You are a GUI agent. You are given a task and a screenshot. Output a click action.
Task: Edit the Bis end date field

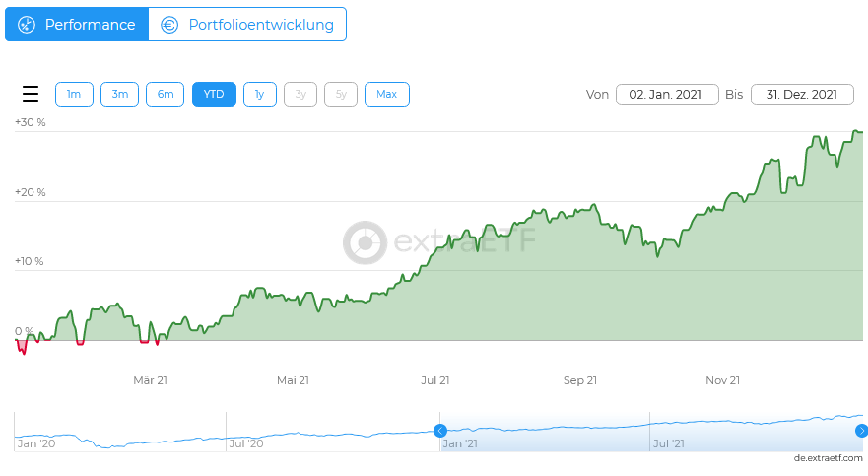[x=801, y=95]
